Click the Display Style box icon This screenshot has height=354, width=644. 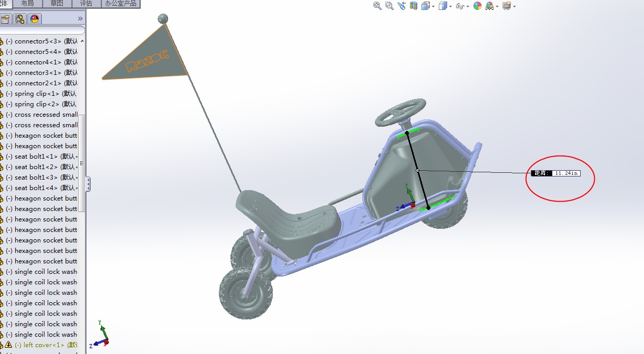tap(442, 6)
